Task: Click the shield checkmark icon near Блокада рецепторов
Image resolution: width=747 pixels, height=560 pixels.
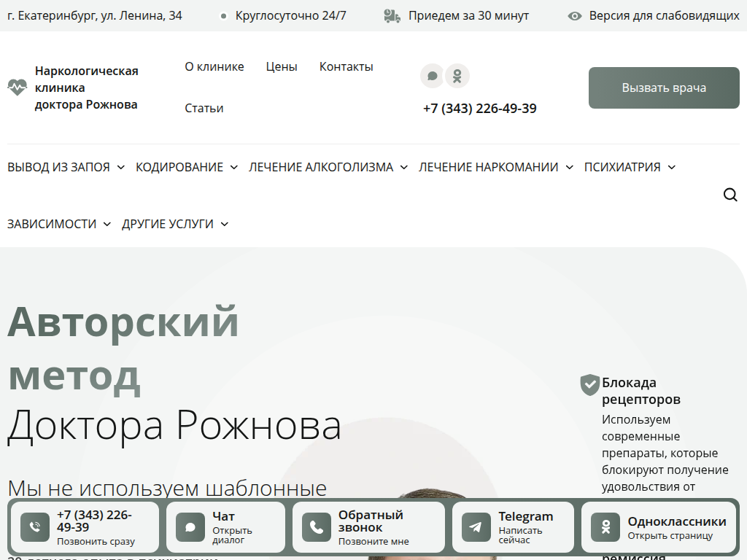Action: (x=589, y=385)
